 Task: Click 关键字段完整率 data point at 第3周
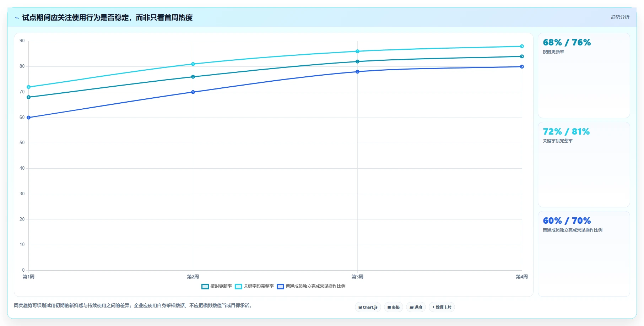[357, 51]
